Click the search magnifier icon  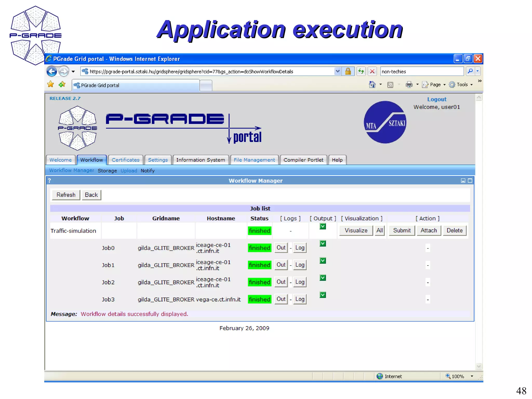tap(470, 71)
